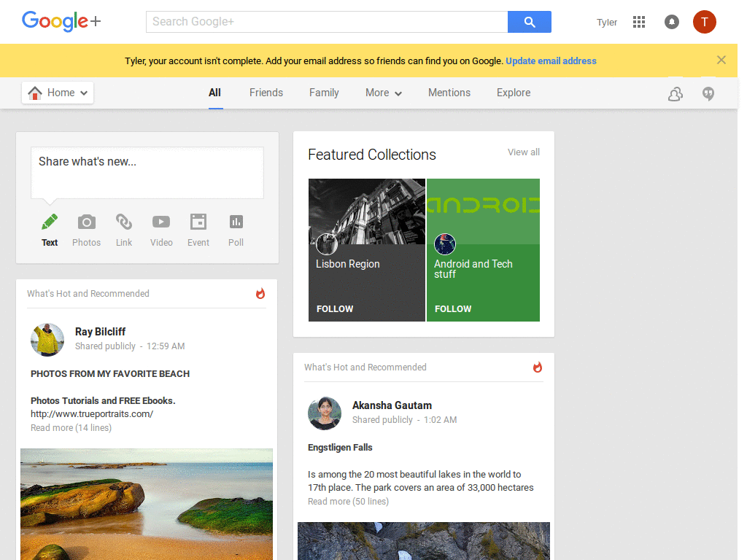Switch to the Explore tab
747x560 pixels.
pyautogui.click(x=514, y=93)
